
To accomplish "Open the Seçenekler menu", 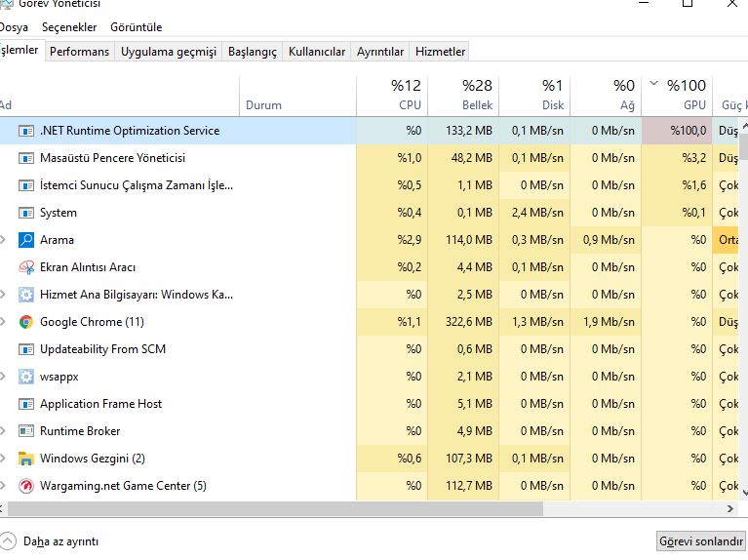I will (69, 27).
